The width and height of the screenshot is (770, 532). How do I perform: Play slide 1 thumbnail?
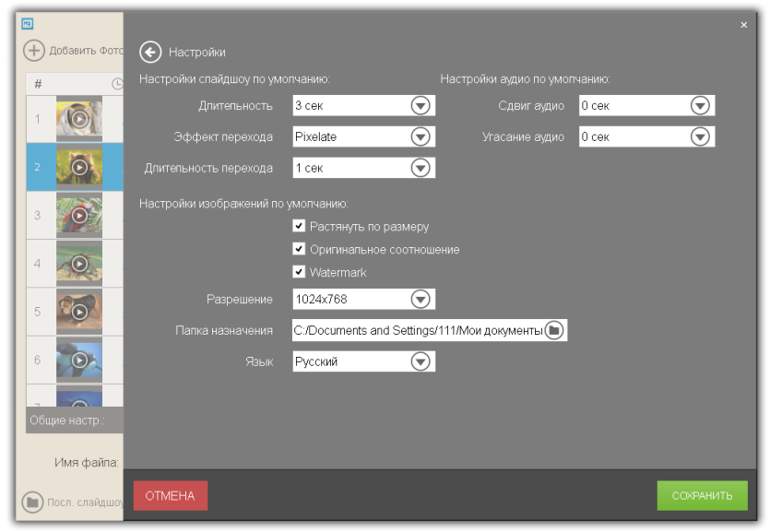tap(79, 119)
